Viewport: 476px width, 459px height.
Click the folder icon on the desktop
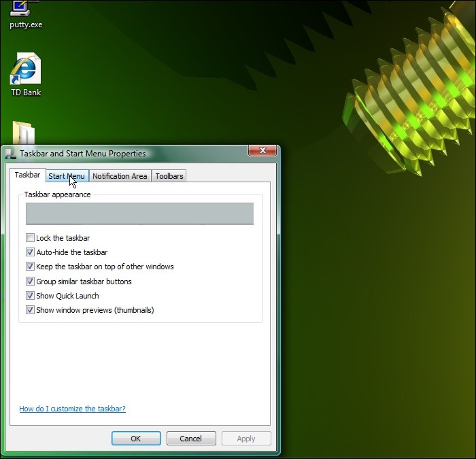[x=24, y=133]
